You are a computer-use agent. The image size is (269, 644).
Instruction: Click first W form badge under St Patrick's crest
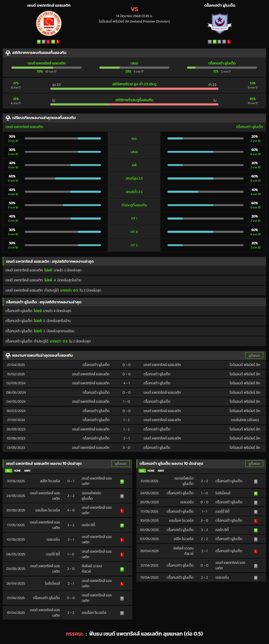click(39, 42)
